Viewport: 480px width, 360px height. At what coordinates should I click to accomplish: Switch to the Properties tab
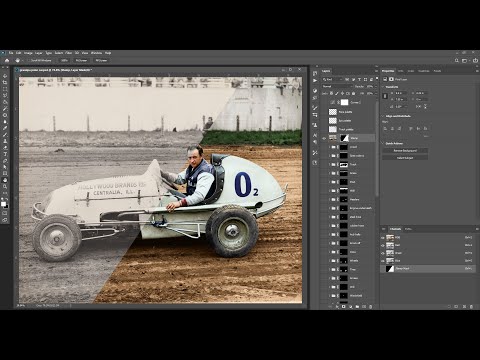(x=388, y=71)
